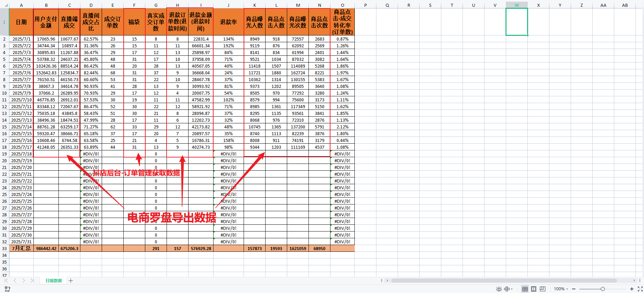Open the 100% zoom level dropdown
Screen dimensions: 644x293
coord(561,289)
